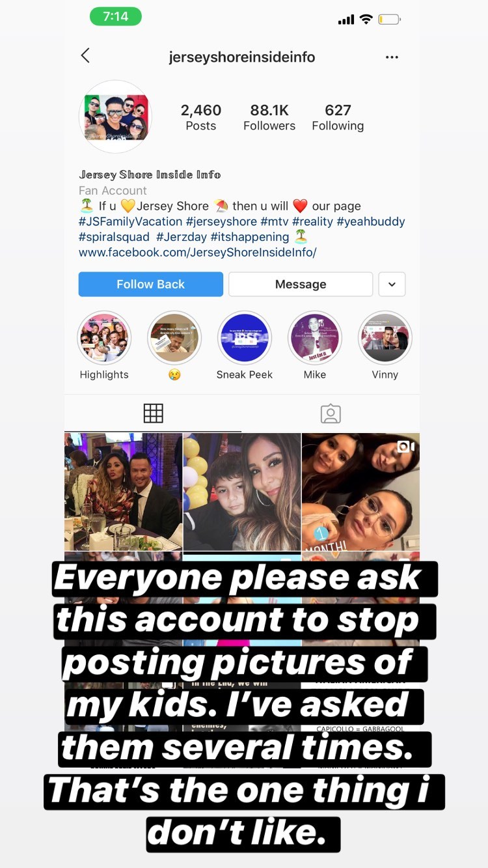Open the Vinny story highlight
Image resolution: width=488 pixels, height=868 pixels.
385,338
